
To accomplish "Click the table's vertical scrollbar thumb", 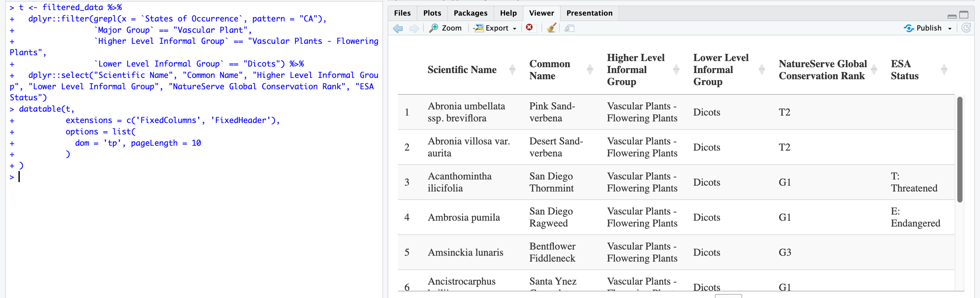I will [x=960, y=149].
